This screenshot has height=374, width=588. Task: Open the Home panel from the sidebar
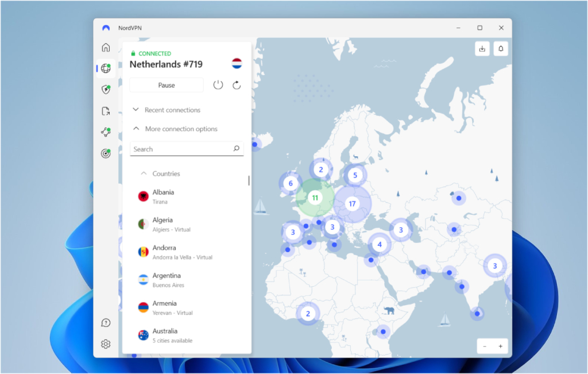106,48
